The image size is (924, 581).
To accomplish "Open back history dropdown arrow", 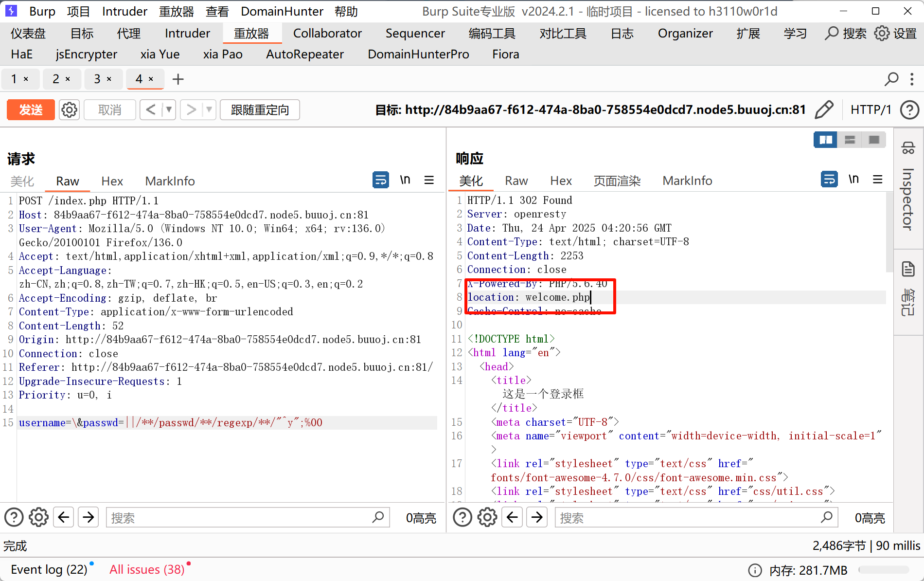I will click(x=169, y=110).
